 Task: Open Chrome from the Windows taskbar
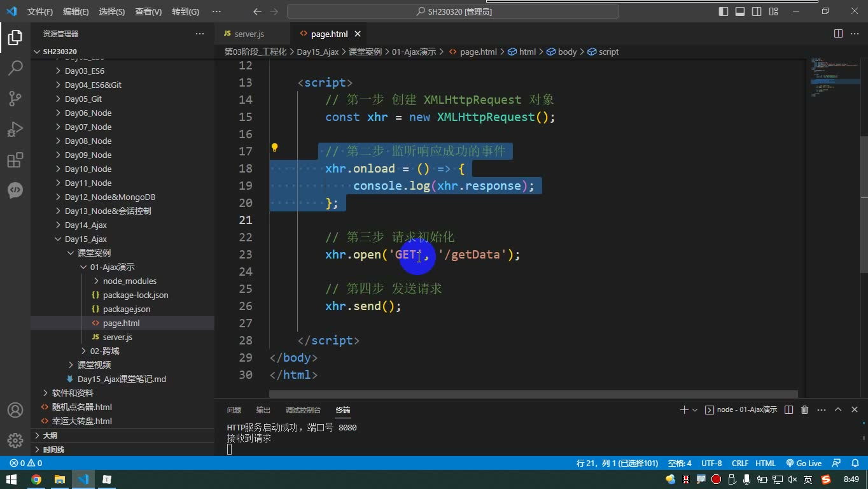pos(36,479)
